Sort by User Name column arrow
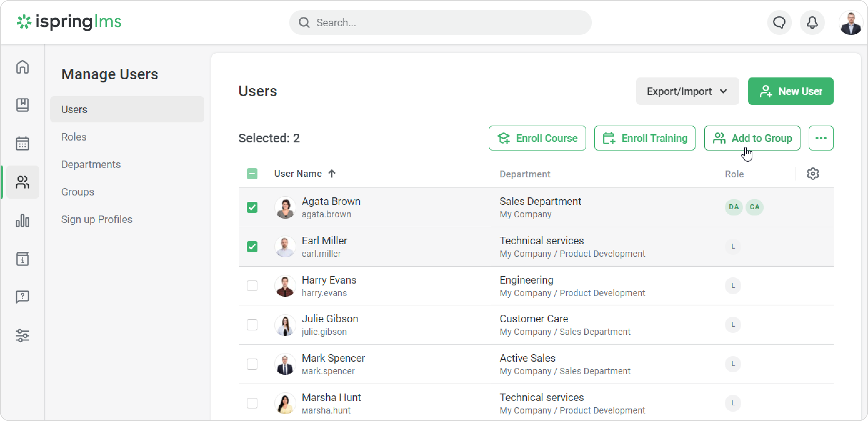Viewport: 868px width, 421px height. click(x=332, y=174)
